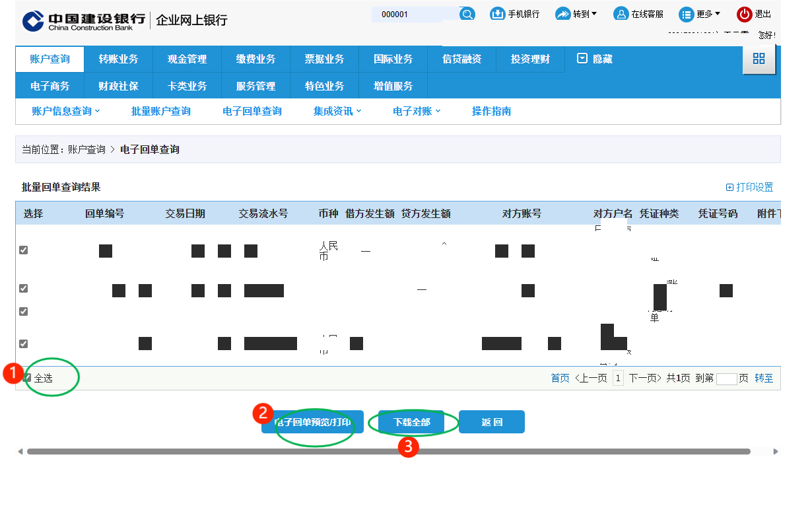Click the search magnifier icon
Viewport: 812px width, 510px height.
click(x=467, y=15)
